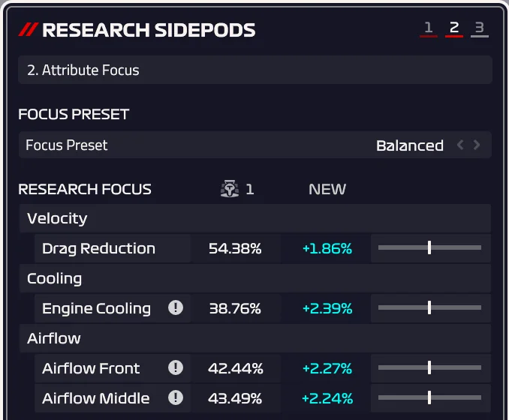Click the red double-slash logo icon

pyautogui.click(x=29, y=29)
